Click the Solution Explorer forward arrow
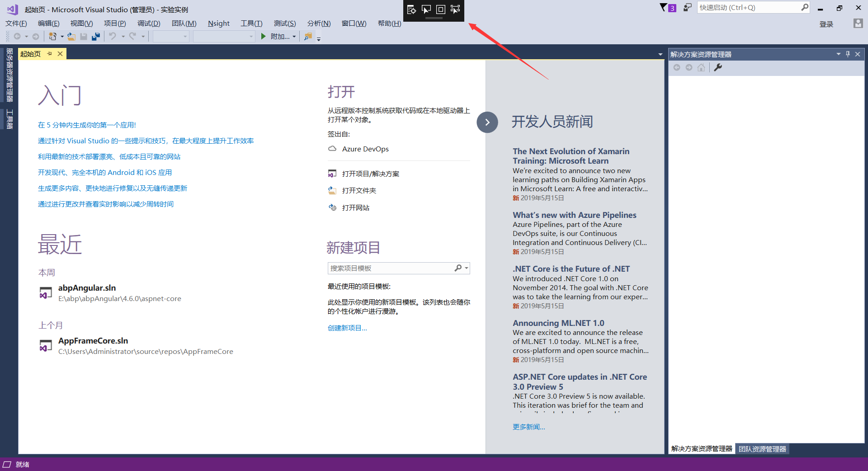 pos(689,67)
